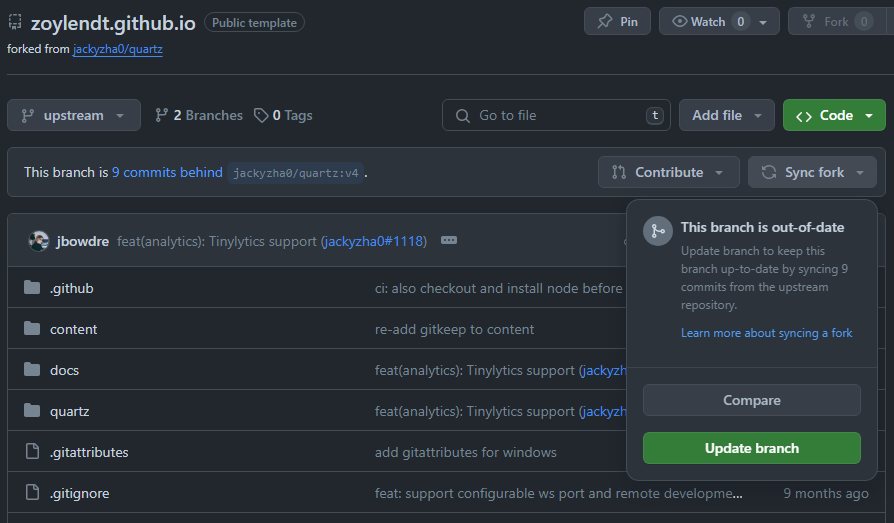Click the quartz folder icon
Image resolution: width=894 pixels, height=523 pixels.
tap(32, 411)
